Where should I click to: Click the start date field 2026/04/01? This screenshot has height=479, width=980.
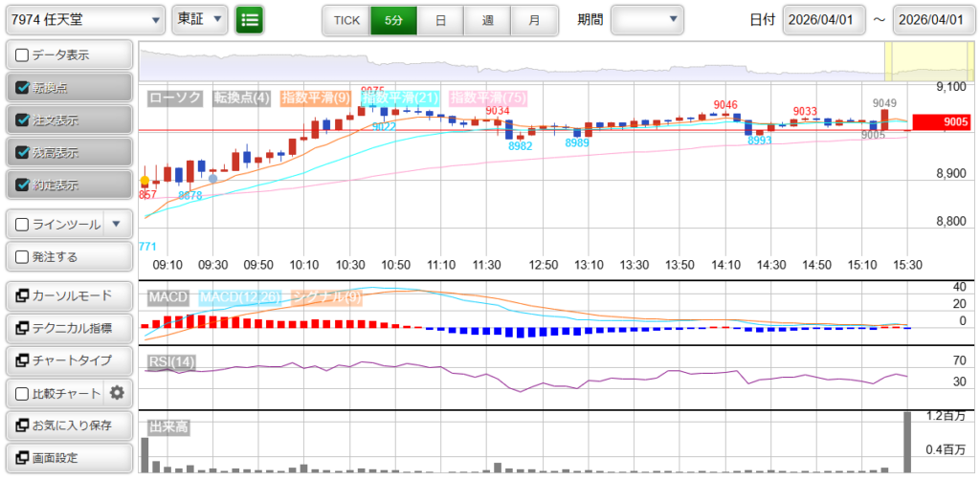point(824,19)
